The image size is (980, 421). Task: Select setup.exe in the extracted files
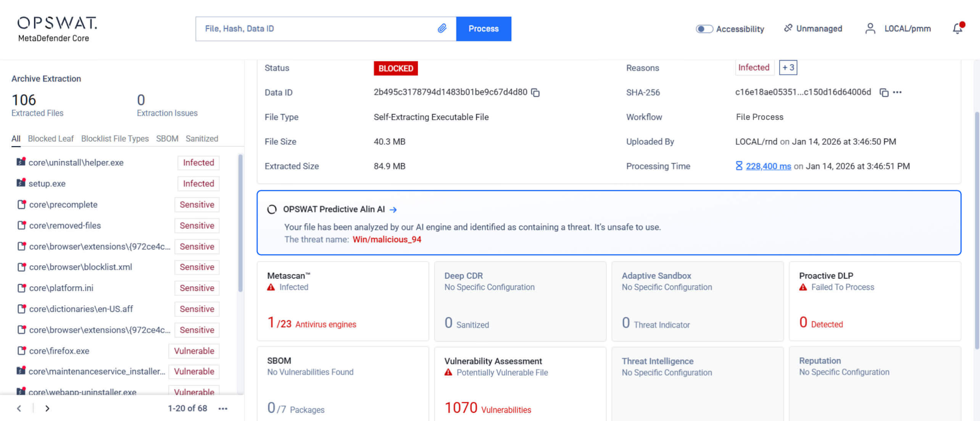[x=47, y=184]
